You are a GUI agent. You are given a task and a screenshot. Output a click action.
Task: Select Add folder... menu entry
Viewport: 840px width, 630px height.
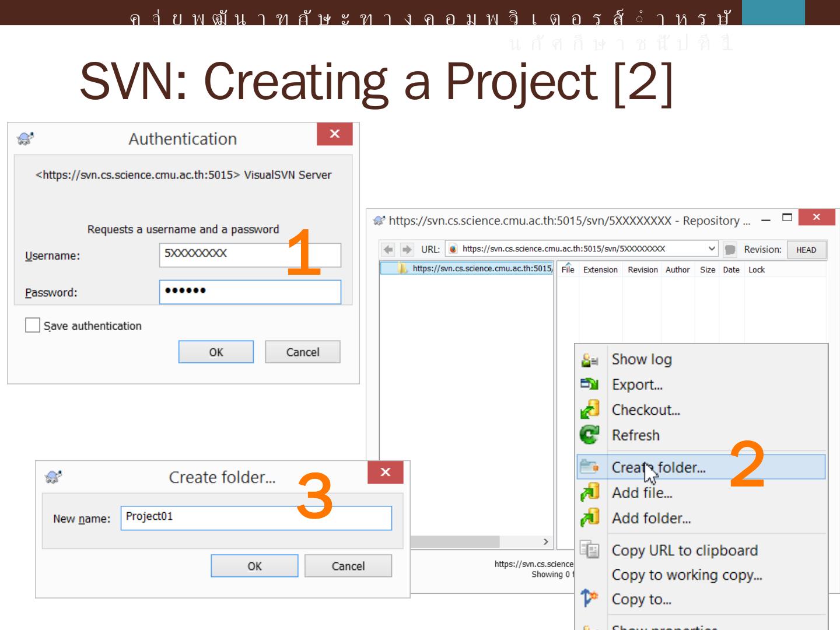point(651,518)
